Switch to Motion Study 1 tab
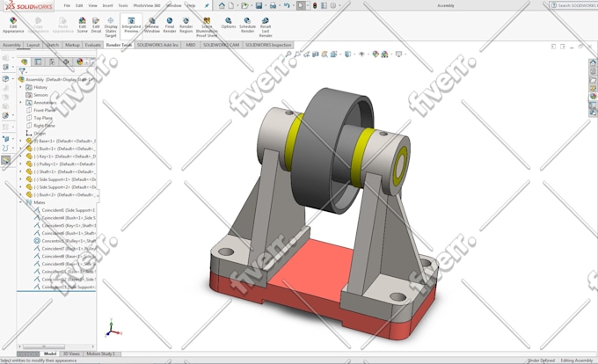This screenshot has height=364, width=598. coord(100,353)
